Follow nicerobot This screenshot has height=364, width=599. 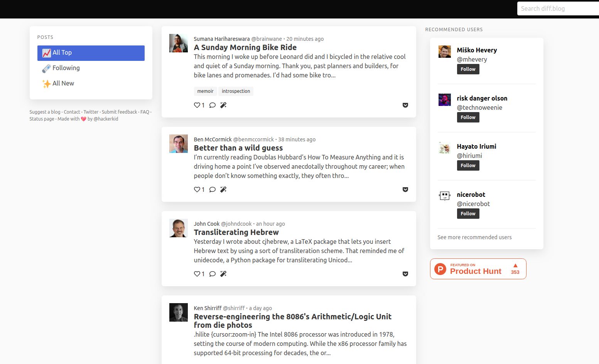(x=468, y=213)
